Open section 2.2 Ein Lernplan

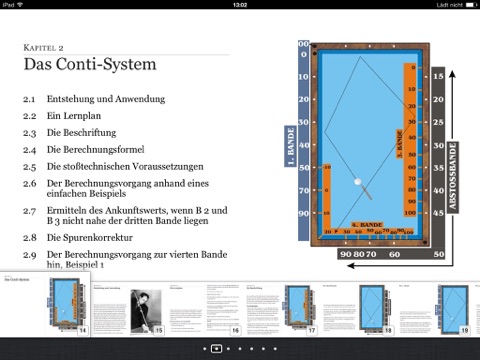coord(62,116)
